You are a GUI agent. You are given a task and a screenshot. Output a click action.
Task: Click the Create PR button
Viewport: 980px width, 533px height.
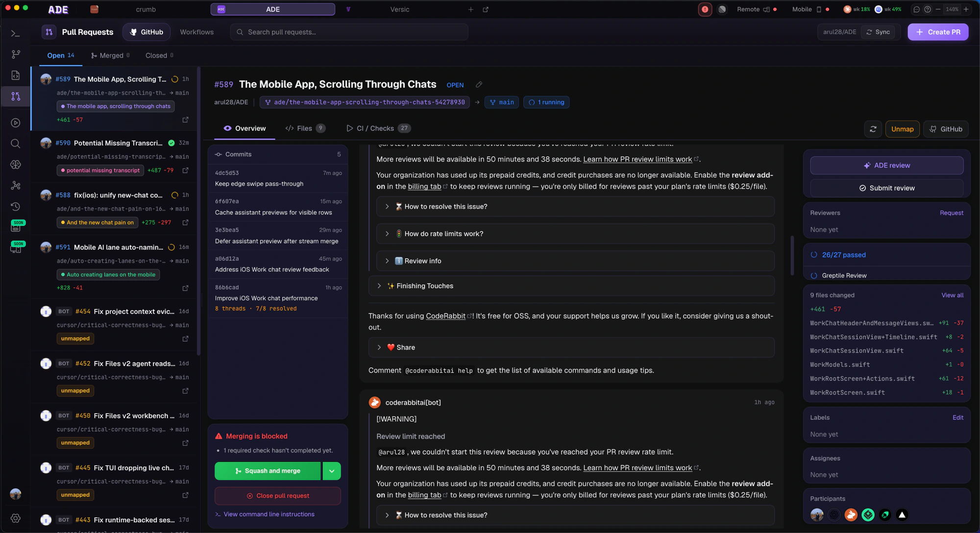(938, 32)
